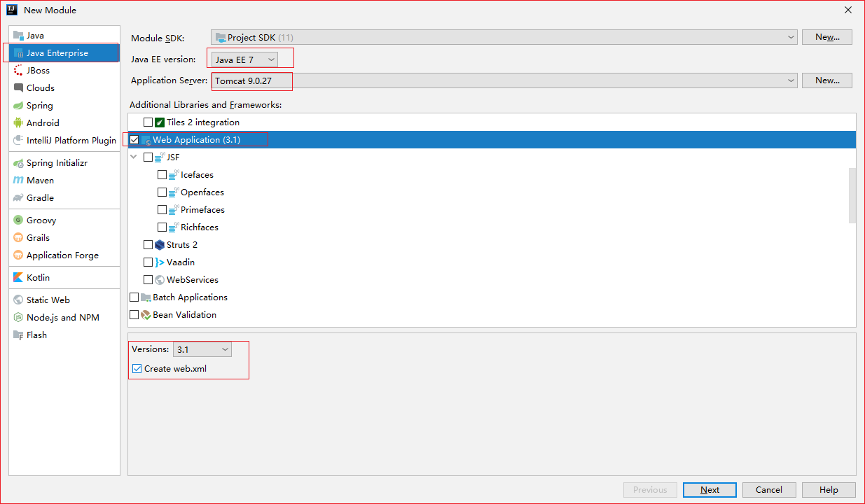Click the frameworks list vertical scrollbar
865x504 pixels.
point(852,195)
